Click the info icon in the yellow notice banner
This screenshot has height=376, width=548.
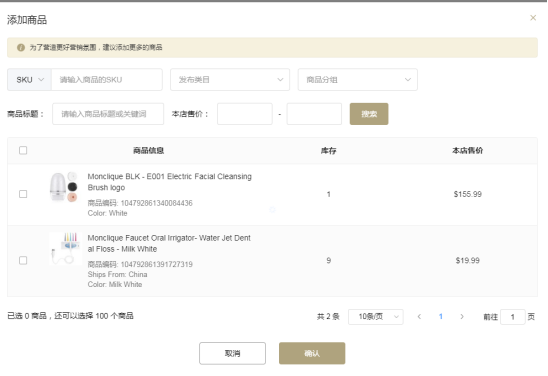pos(21,48)
